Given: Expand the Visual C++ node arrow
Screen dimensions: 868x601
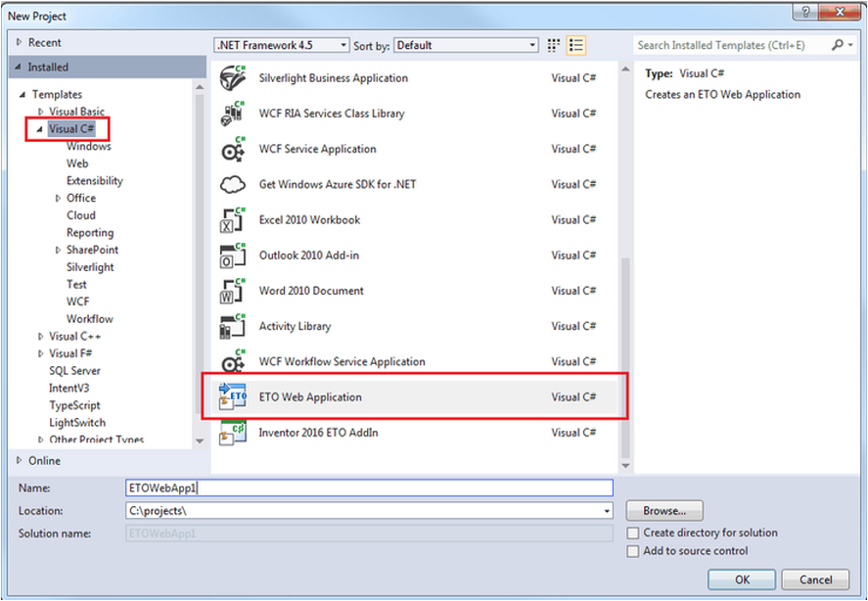Looking at the screenshot, I should tap(40, 337).
